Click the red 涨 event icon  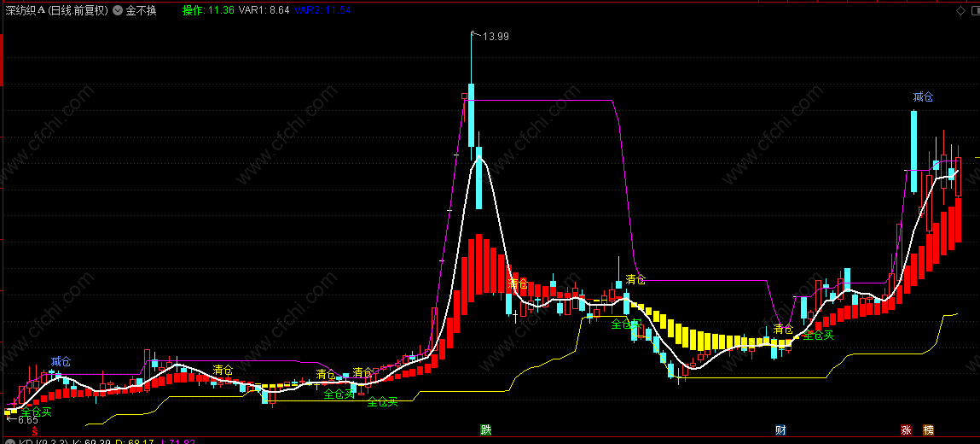(x=906, y=430)
